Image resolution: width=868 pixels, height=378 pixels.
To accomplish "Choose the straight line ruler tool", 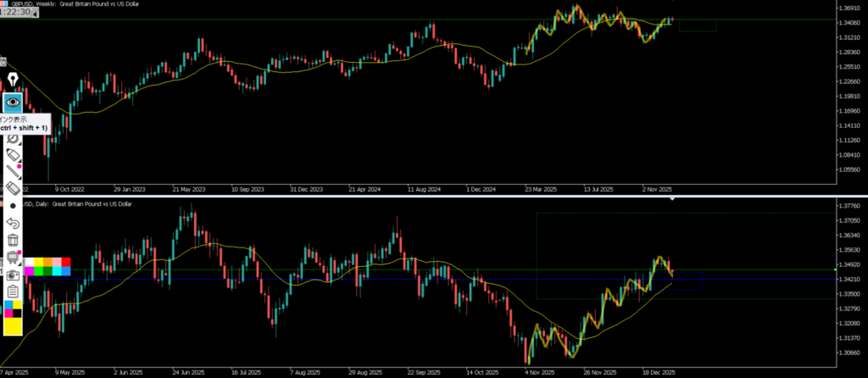I will pyautogui.click(x=13, y=172).
